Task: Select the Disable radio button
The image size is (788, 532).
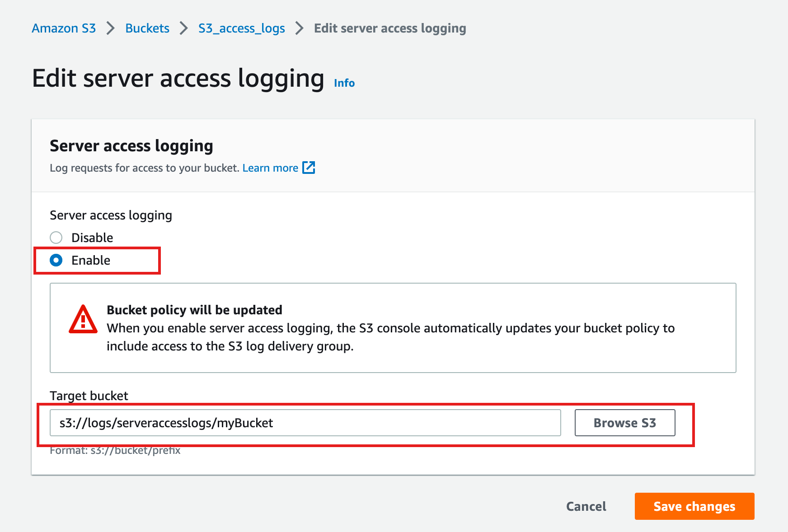Action: pyautogui.click(x=56, y=238)
